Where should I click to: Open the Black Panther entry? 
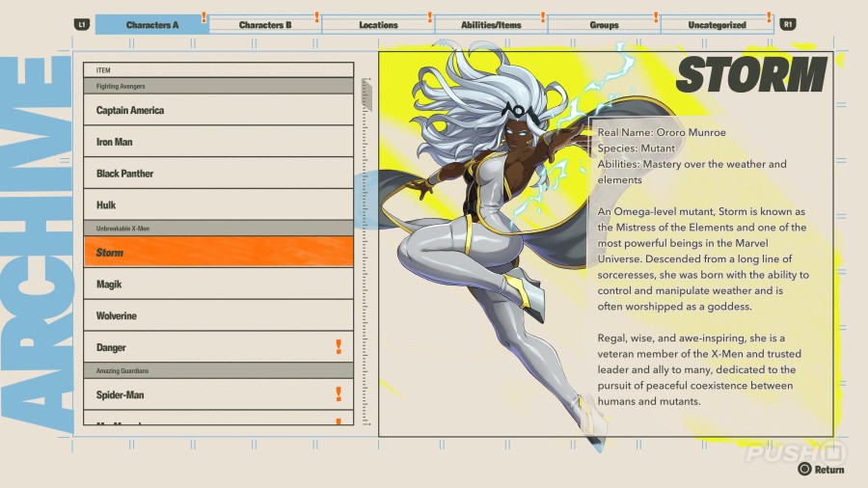pos(218,174)
